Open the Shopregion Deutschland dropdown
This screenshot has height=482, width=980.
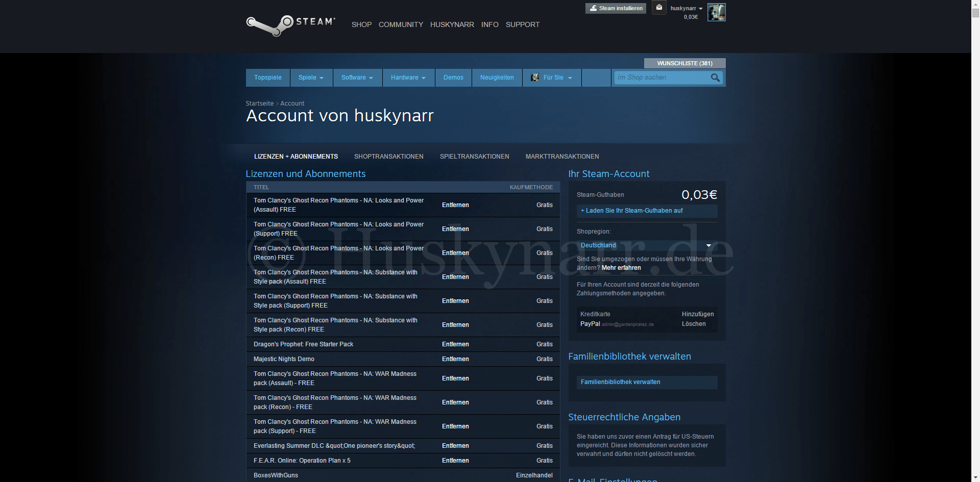coord(647,245)
